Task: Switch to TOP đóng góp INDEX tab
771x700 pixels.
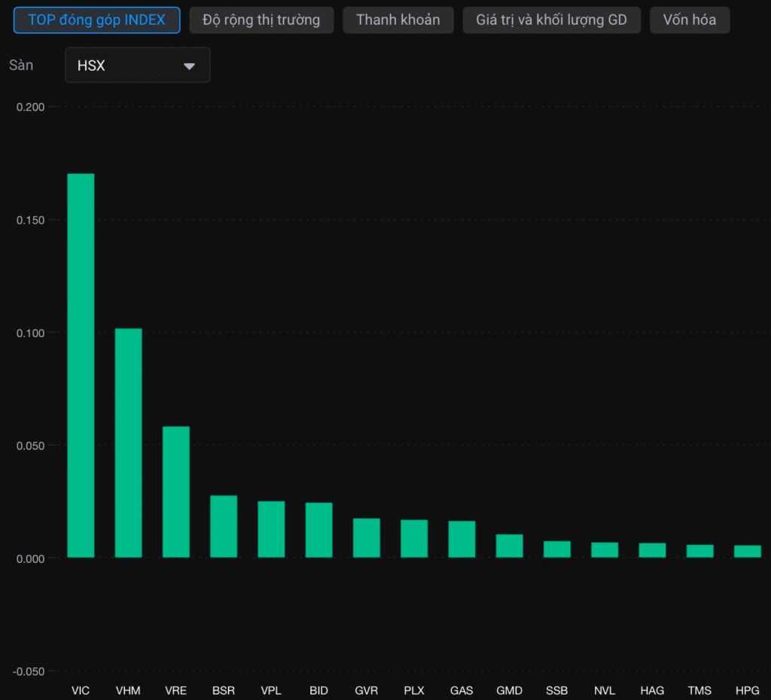Action: click(97, 20)
